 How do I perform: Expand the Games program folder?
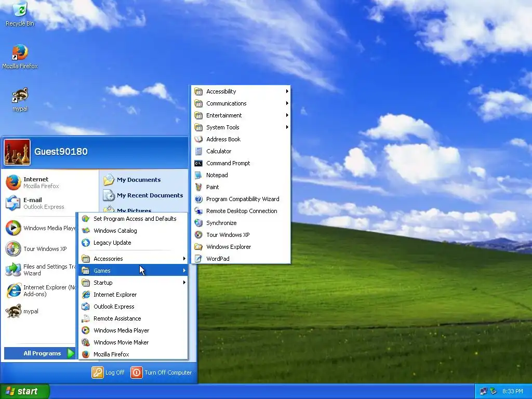133,271
